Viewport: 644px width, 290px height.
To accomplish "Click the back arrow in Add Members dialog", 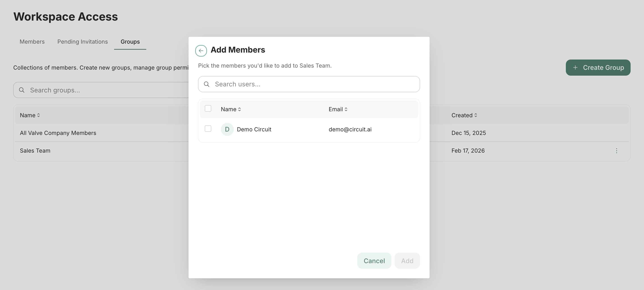I will [201, 51].
